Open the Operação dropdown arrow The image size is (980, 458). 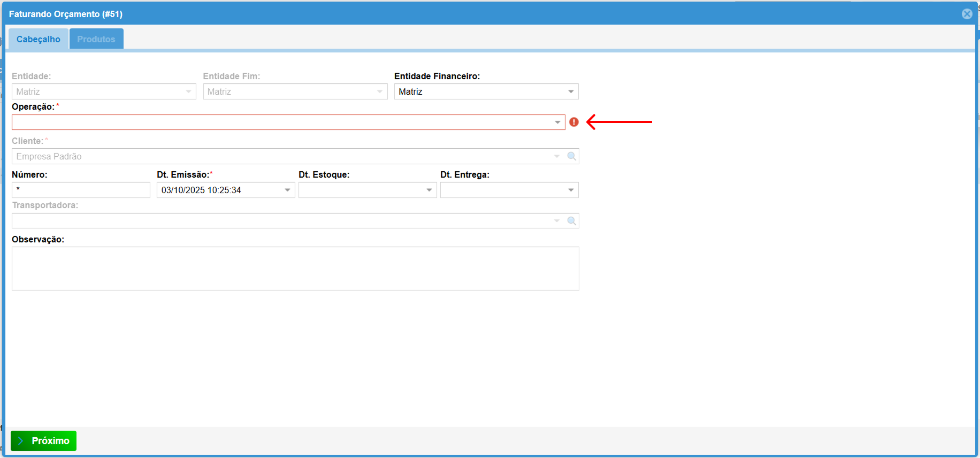[x=557, y=123]
